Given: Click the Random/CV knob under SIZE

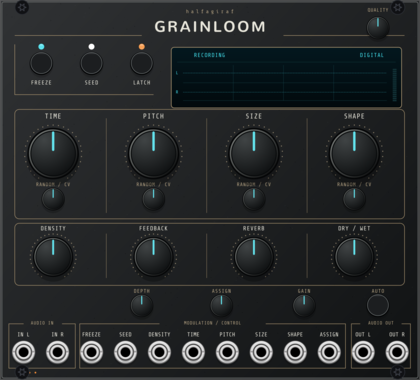Looking at the screenshot, I should (254, 199).
